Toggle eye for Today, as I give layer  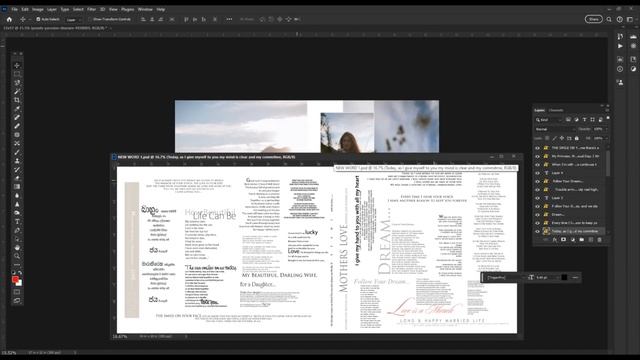[x=538, y=231]
